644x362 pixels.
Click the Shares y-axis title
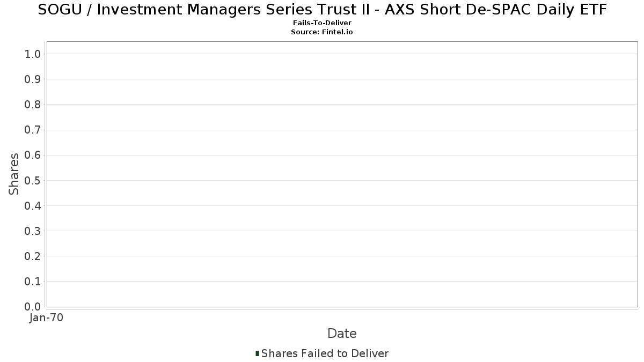click(x=14, y=174)
